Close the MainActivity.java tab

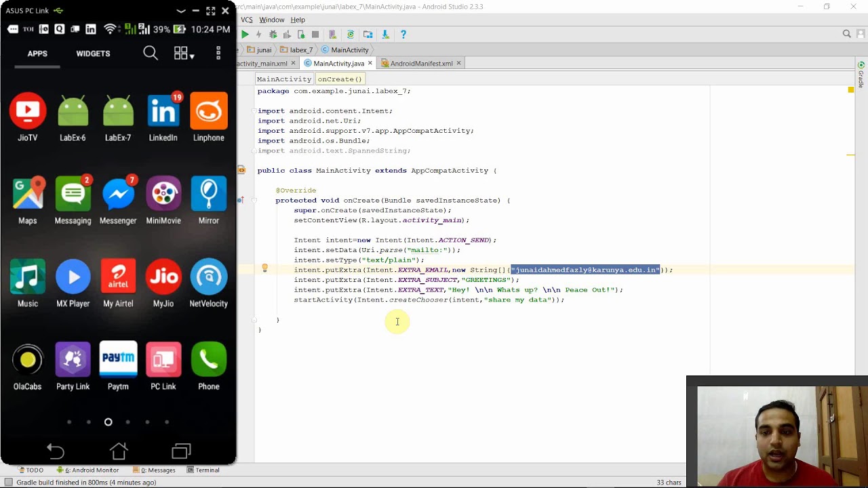[370, 63]
